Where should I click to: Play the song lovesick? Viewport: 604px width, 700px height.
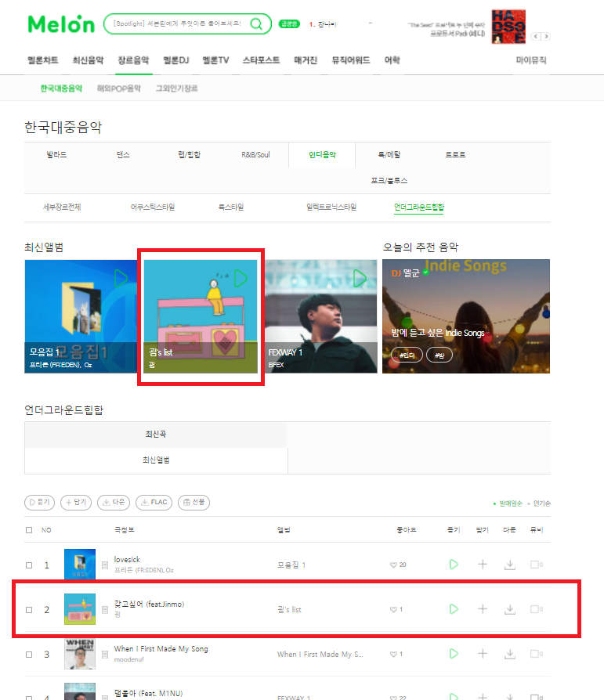pos(454,565)
